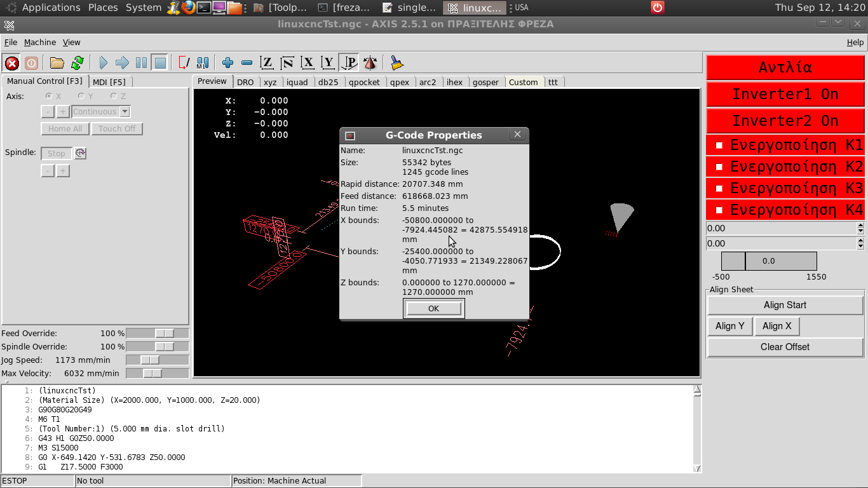Enable the Ενεργοποίηση K4 checkbox
Image resolution: width=868 pixels, height=488 pixels.
click(x=719, y=210)
